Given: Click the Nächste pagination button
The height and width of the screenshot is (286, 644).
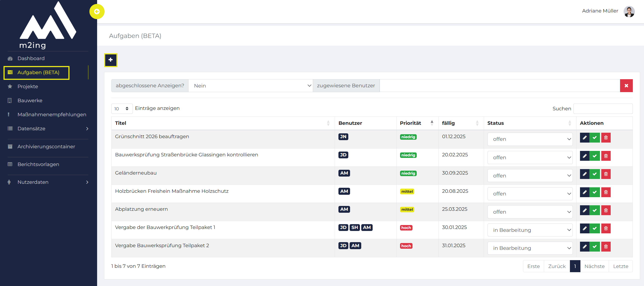Looking at the screenshot, I should (594, 266).
